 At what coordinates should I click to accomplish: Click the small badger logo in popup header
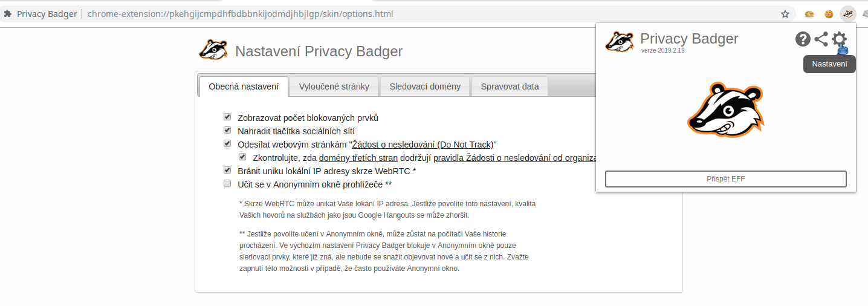620,41
